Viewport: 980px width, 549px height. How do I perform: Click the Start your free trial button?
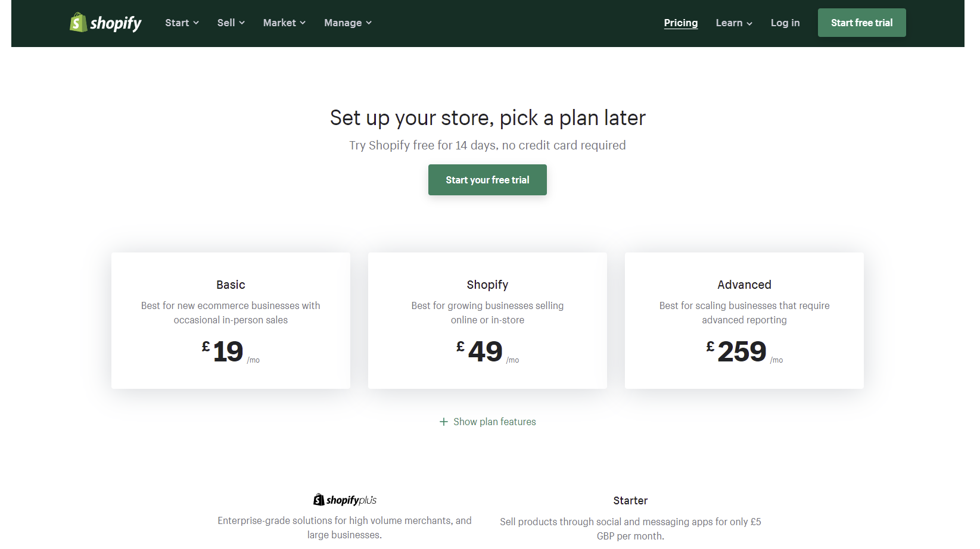487,180
